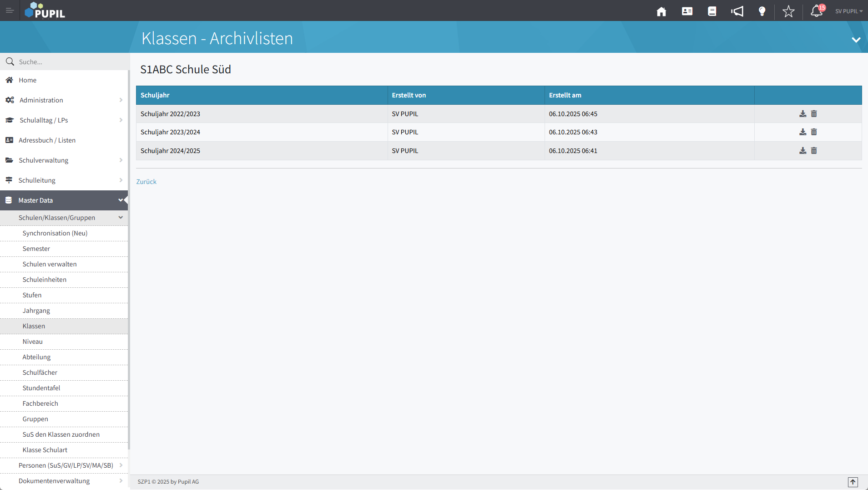Expand the Administration menu
This screenshot has width=868, height=490.
pos(64,100)
